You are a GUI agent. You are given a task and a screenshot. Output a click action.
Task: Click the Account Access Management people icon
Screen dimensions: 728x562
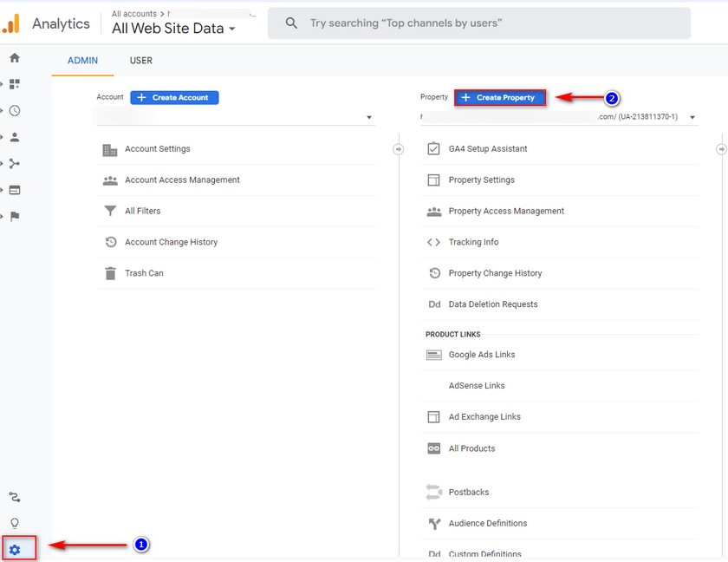pos(110,180)
